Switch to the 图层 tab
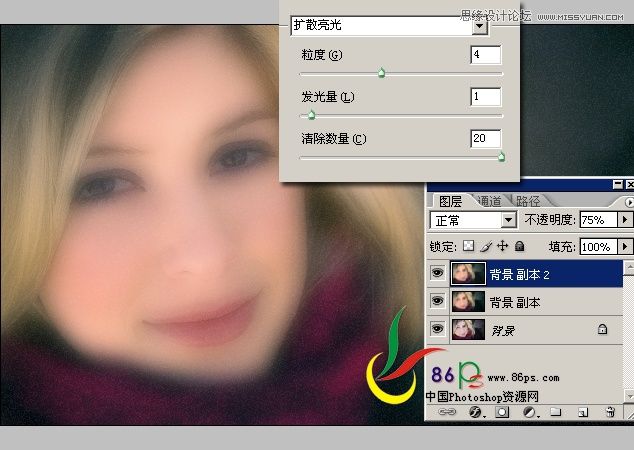 [450, 201]
